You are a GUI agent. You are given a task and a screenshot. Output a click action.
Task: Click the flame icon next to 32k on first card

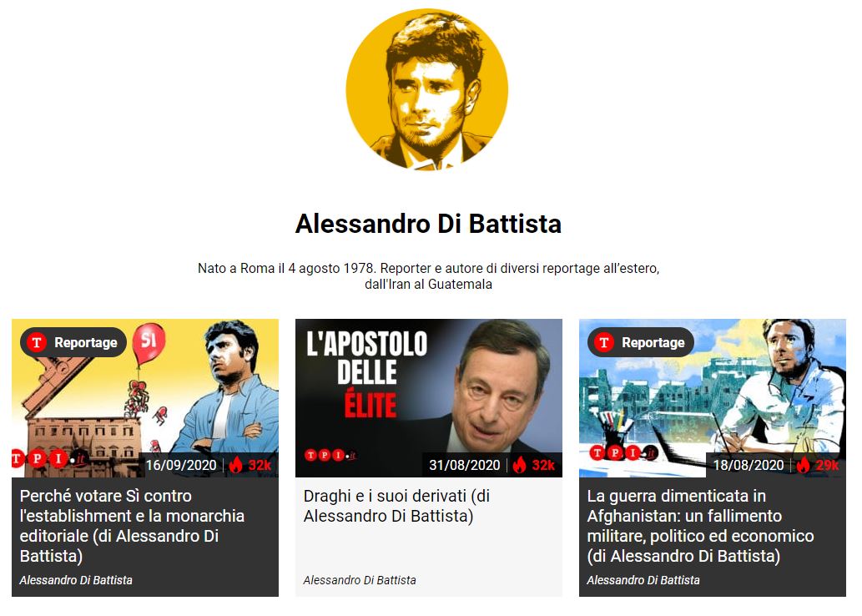[x=236, y=465]
